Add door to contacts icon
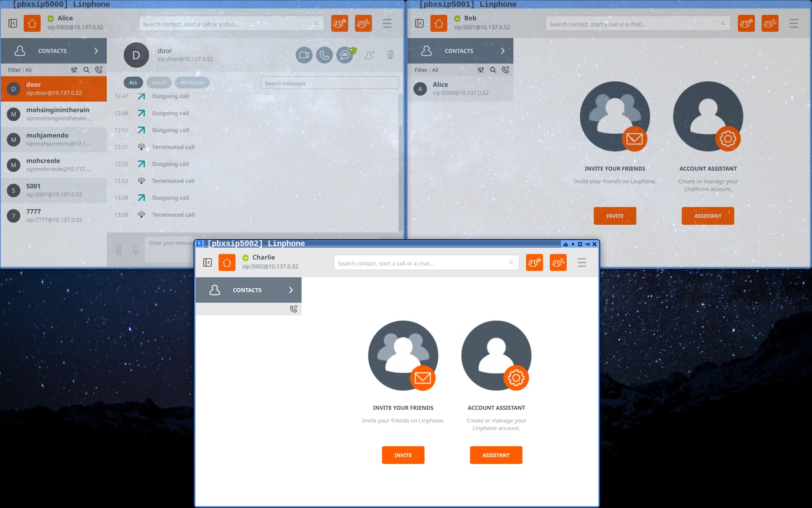This screenshot has width=812, height=508. [x=370, y=55]
